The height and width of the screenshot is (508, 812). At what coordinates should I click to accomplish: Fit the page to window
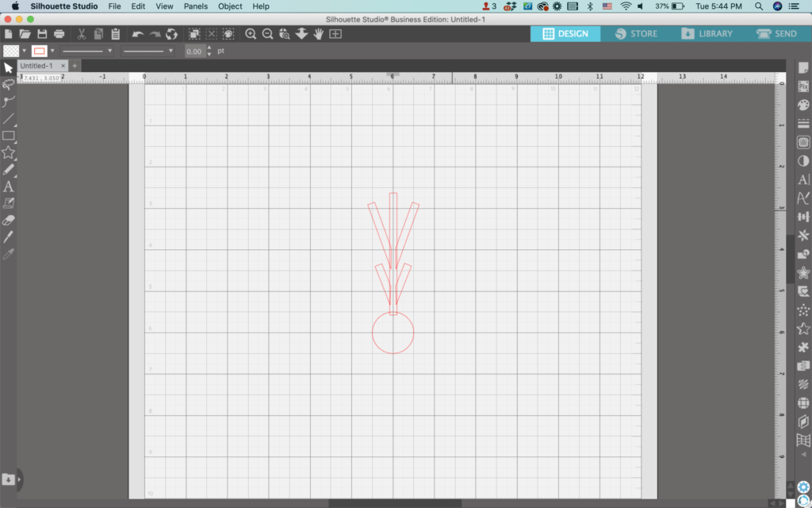click(335, 34)
